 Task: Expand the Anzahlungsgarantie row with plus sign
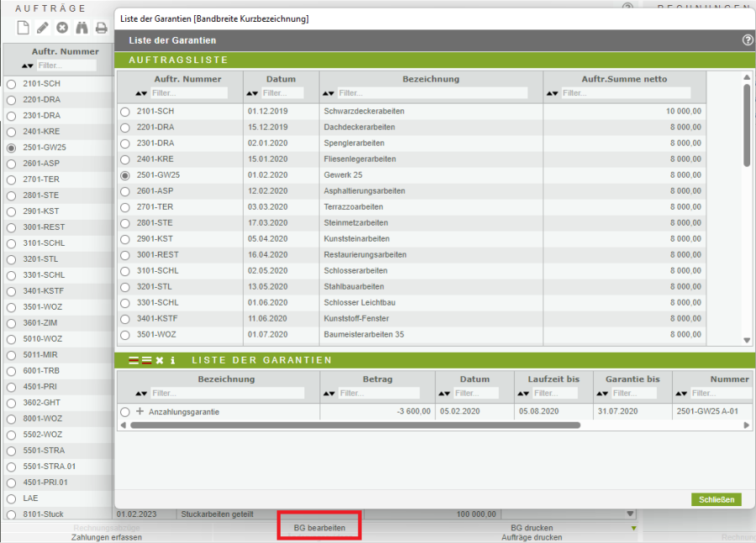[x=139, y=412]
